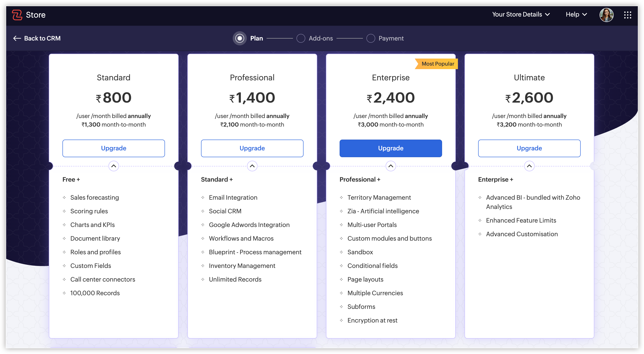Viewport: 644px width, 354px height.
Task: Collapse Standard plan features with chevron
Action: pyautogui.click(x=113, y=166)
